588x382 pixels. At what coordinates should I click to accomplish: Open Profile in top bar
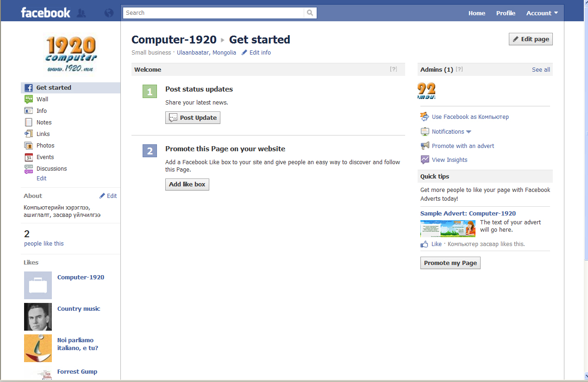pos(506,13)
